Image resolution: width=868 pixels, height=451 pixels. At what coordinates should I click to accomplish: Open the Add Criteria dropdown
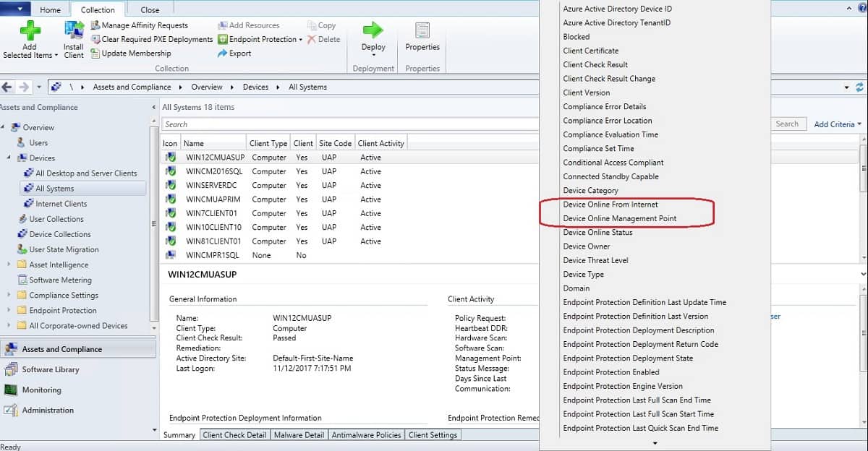[838, 124]
